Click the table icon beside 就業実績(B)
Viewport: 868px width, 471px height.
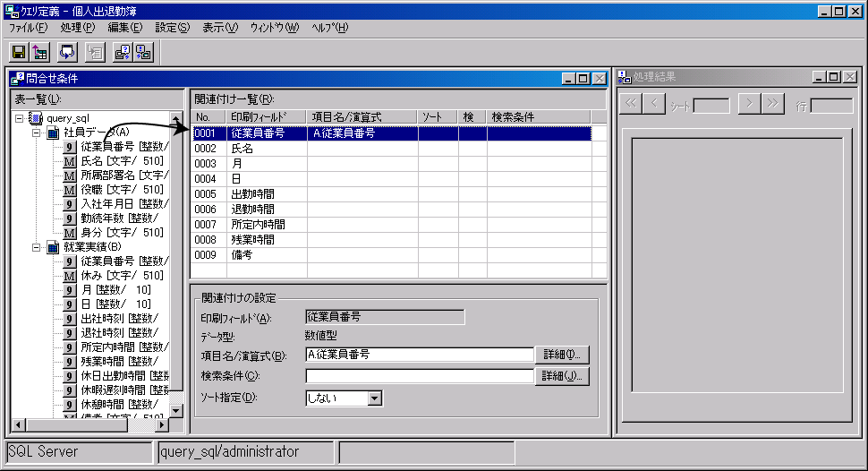point(53,247)
